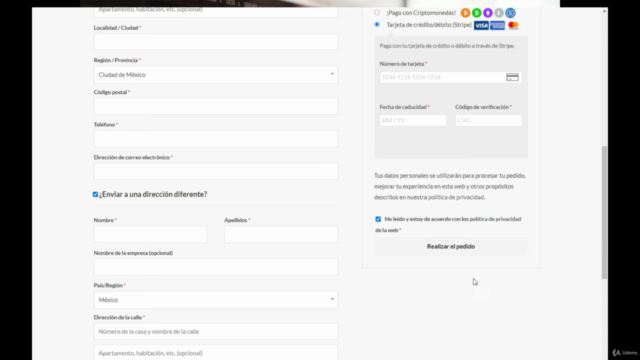This screenshot has height=360, width=640.
Task: Focus the street address field under País/Región
Action: 216,331
